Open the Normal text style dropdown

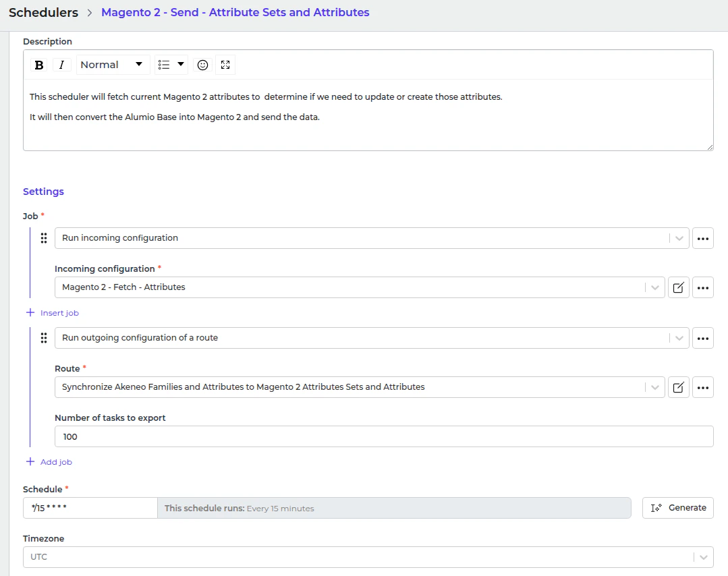pos(113,65)
